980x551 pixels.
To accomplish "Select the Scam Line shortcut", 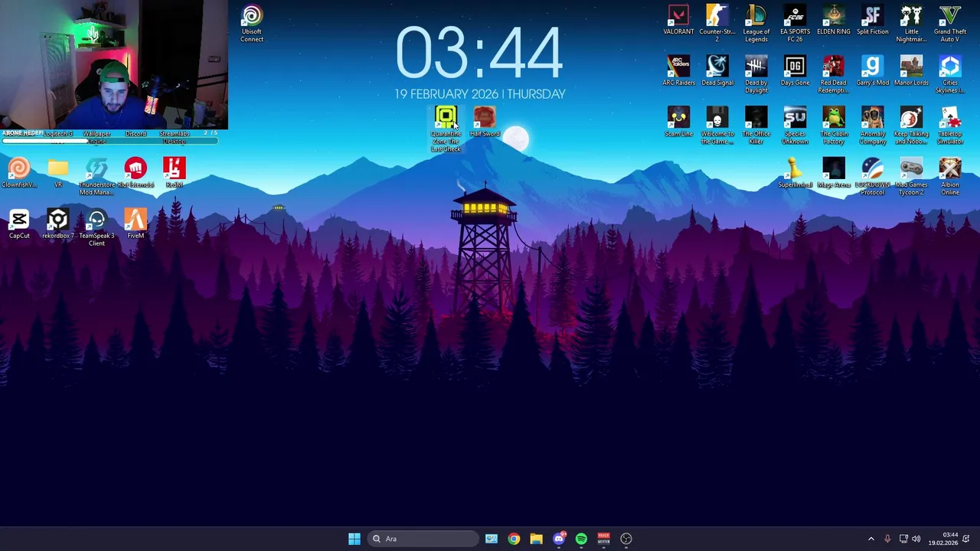I will coord(678,122).
